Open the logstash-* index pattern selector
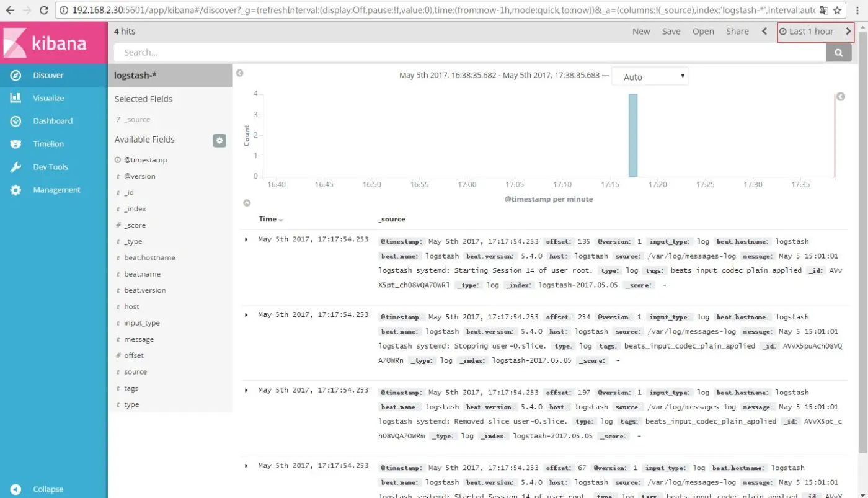868x498 pixels. [x=170, y=75]
